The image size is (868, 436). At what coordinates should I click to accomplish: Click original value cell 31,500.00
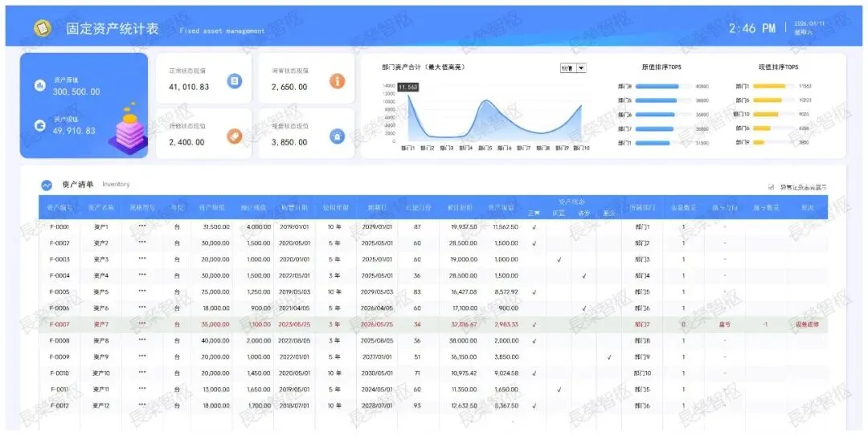click(x=211, y=227)
